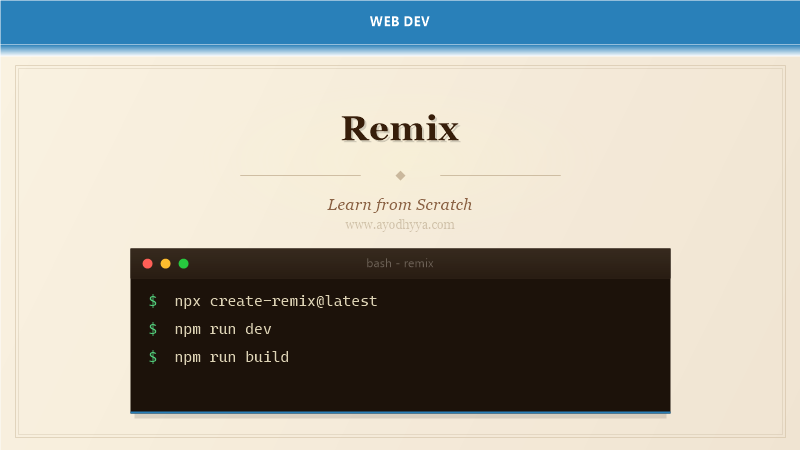Click the dollar prompt before 'npm run build'
The width and height of the screenshot is (800, 450).
pos(153,357)
